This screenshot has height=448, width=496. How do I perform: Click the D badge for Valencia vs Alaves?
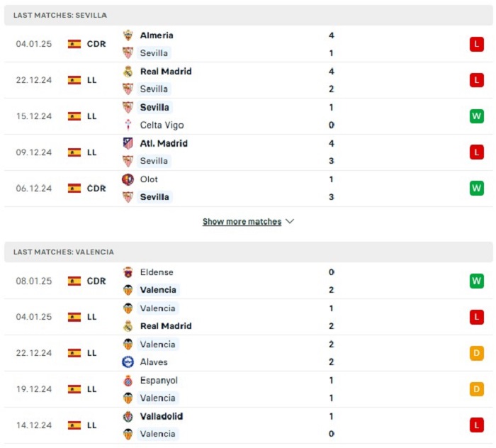pyautogui.click(x=476, y=353)
